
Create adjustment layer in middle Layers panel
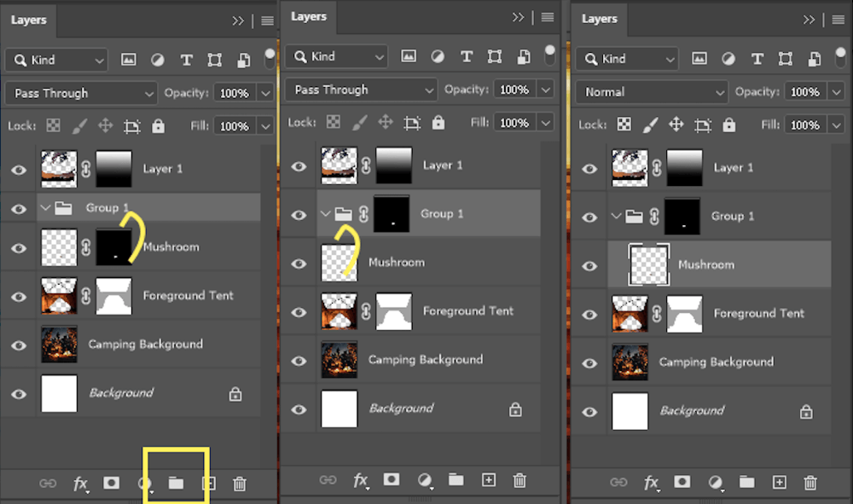[424, 480]
